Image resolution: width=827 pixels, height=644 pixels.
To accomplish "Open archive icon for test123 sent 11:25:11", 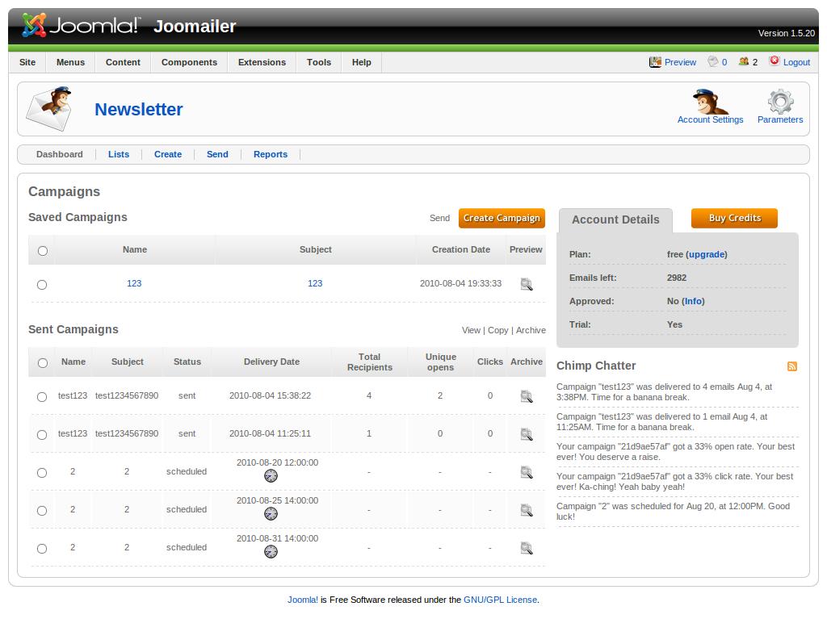I will (527, 434).
